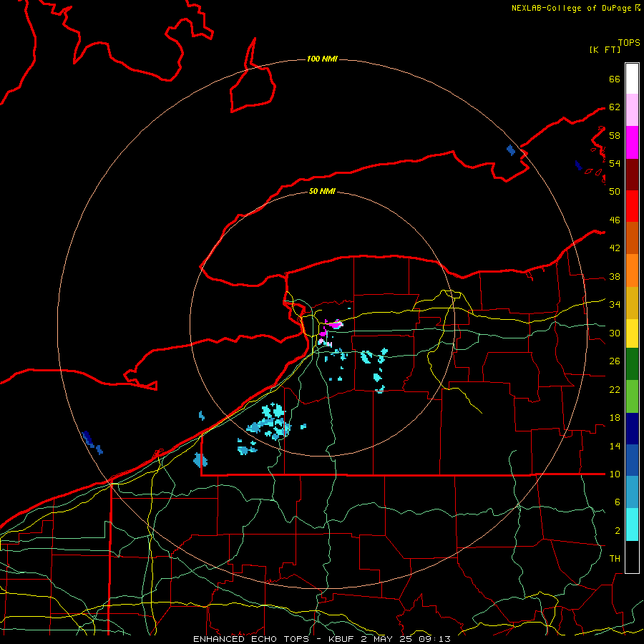Click the 6 legend value
Screen dimensions: 644x644
click(x=617, y=502)
